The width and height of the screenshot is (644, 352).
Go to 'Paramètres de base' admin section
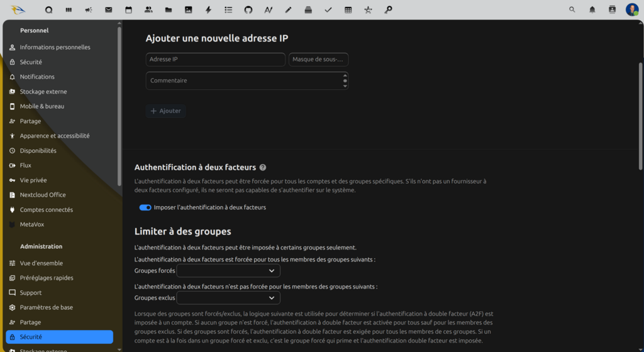click(x=46, y=307)
